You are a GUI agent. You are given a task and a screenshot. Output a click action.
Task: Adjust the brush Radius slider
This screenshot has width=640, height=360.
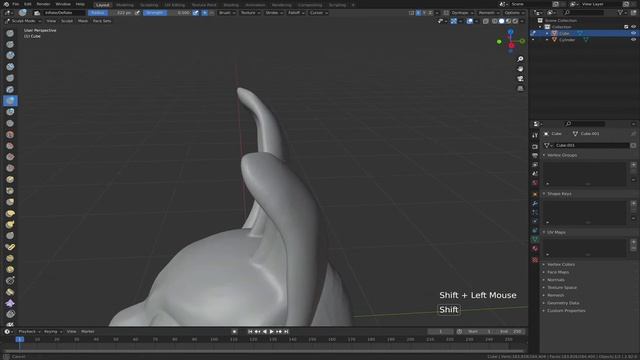111,13
